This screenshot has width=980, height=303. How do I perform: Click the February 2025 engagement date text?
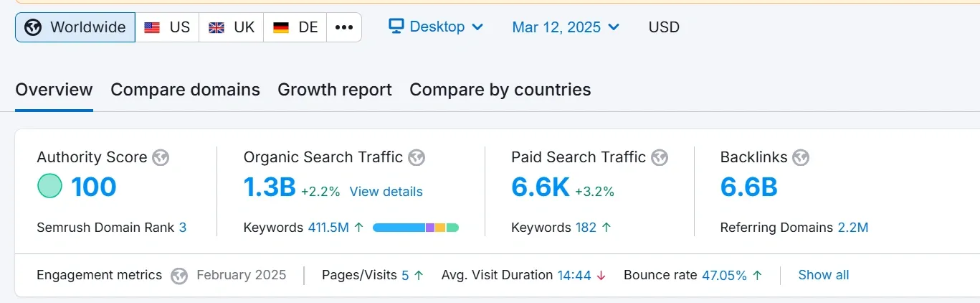(x=241, y=275)
